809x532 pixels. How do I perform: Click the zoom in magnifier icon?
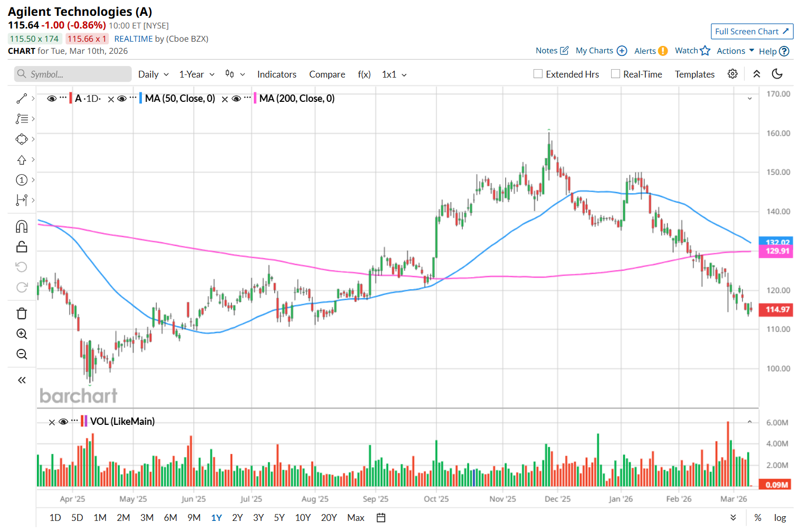22,334
